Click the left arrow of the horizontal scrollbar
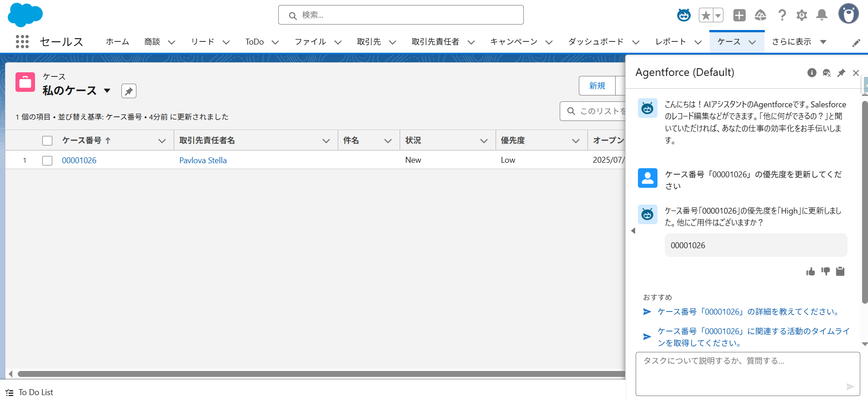The width and height of the screenshot is (868, 401). [x=10, y=374]
